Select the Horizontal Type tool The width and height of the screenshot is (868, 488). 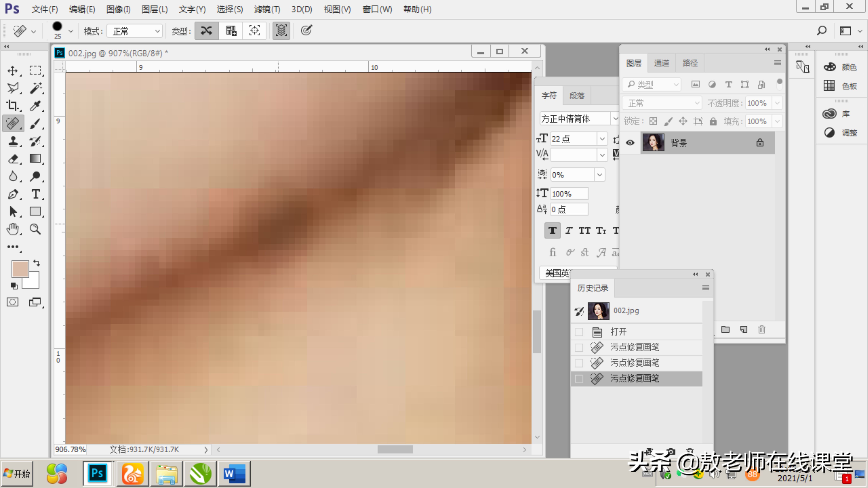tap(35, 194)
